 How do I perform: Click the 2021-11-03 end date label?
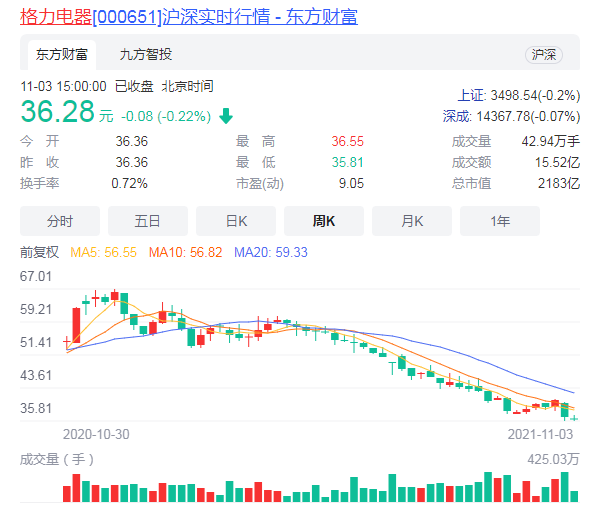coord(540,434)
